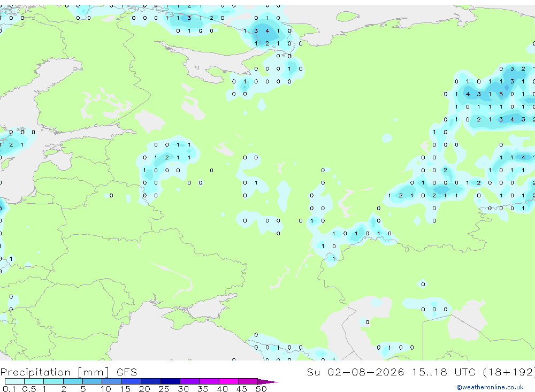
Task: Click the '40' legend scale label
Action: (222, 389)
